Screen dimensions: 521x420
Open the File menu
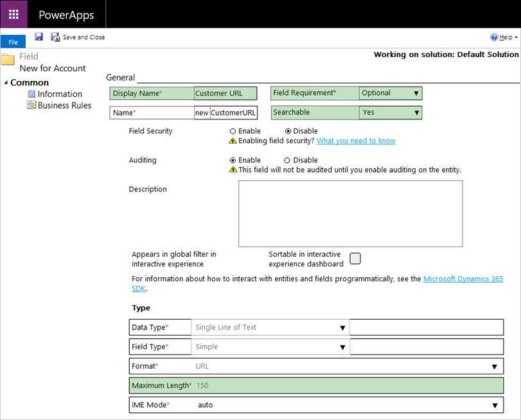coord(13,42)
